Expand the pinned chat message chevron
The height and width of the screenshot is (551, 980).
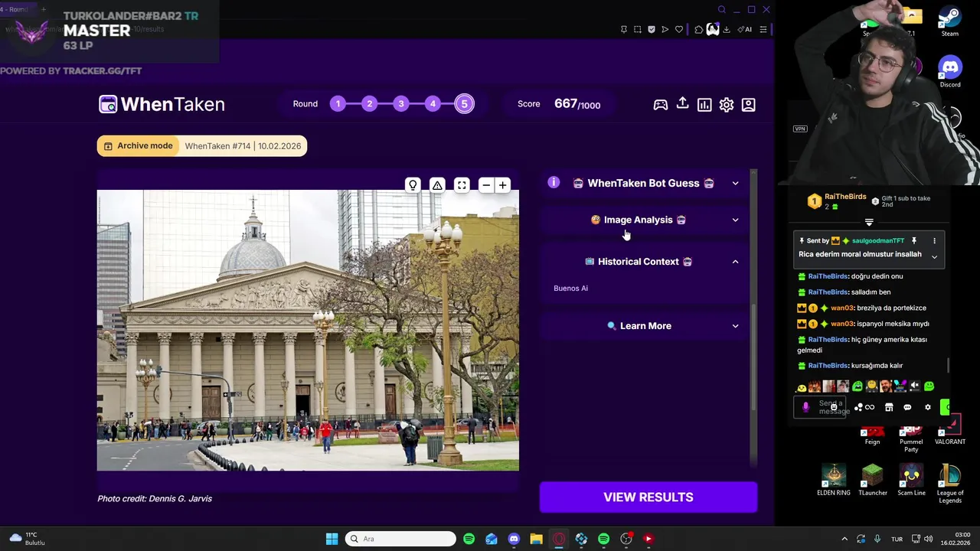pos(934,256)
